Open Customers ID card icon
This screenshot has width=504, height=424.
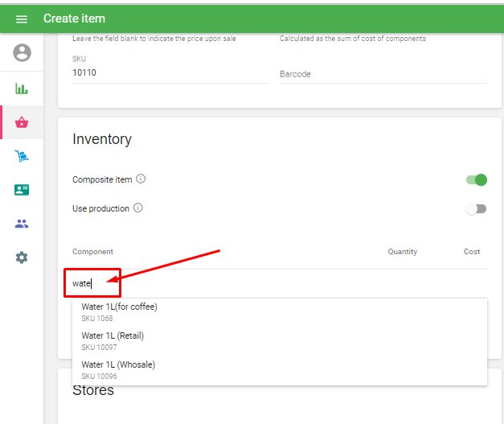pyautogui.click(x=22, y=190)
